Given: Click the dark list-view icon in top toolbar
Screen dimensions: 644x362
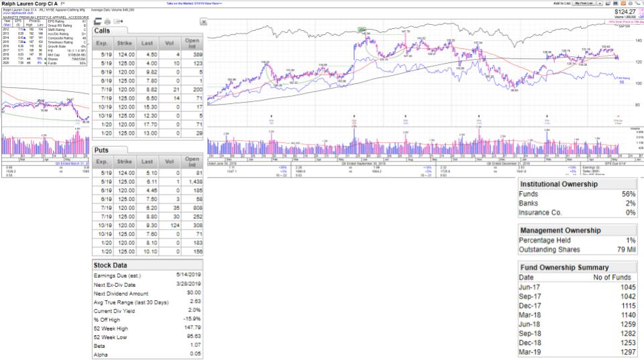Looking at the screenshot, I should click(616, 3).
